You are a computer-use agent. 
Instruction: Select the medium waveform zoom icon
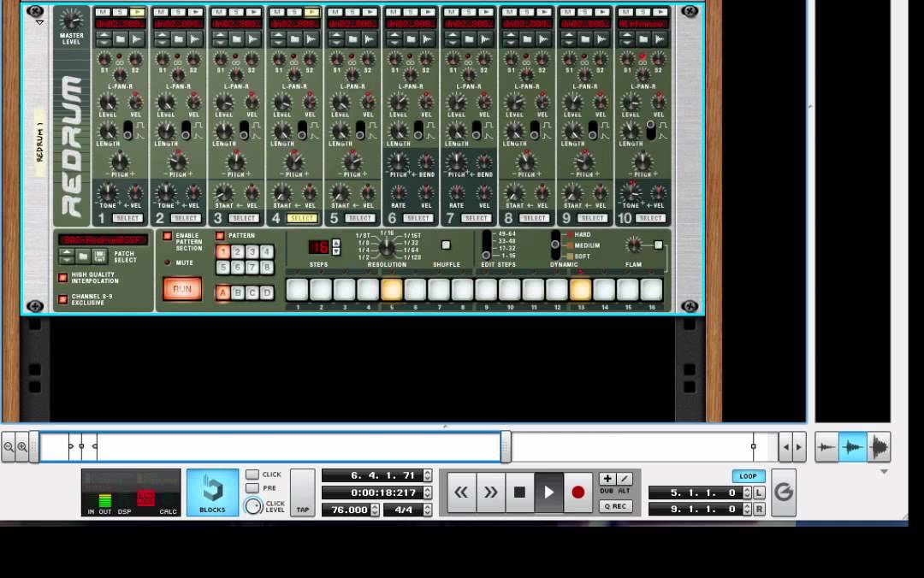pos(852,447)
